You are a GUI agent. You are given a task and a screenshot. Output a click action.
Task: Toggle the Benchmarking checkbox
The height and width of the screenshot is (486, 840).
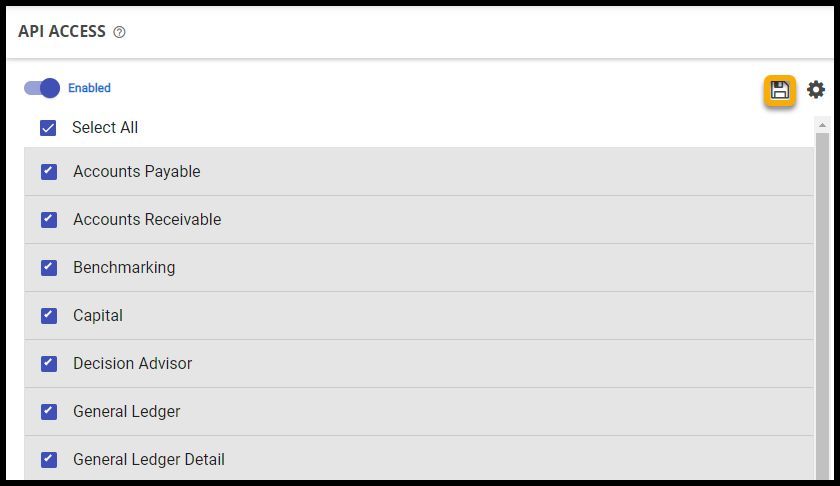tap(49, 268)
